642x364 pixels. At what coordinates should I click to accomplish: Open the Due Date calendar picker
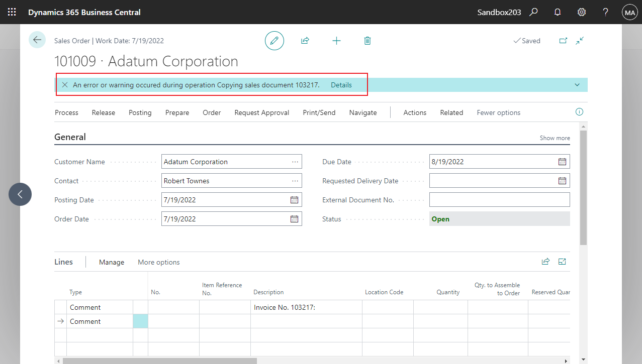562,161
